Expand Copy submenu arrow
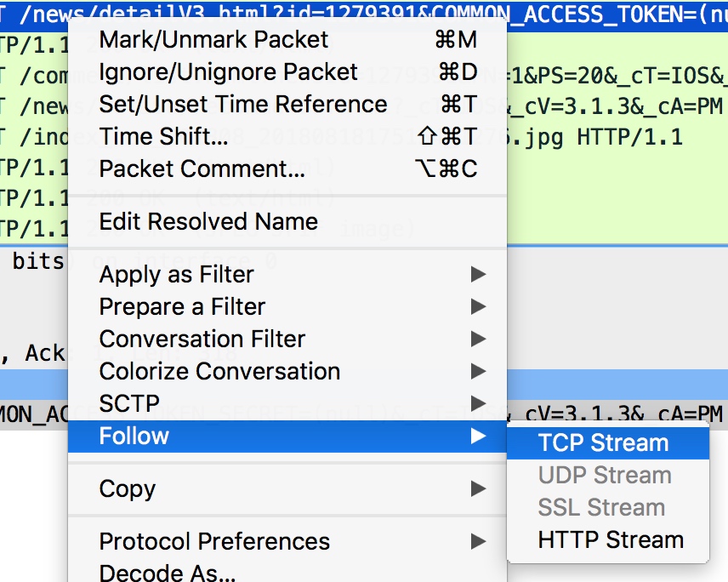728x582 pixels. click(x=478, y=488)
